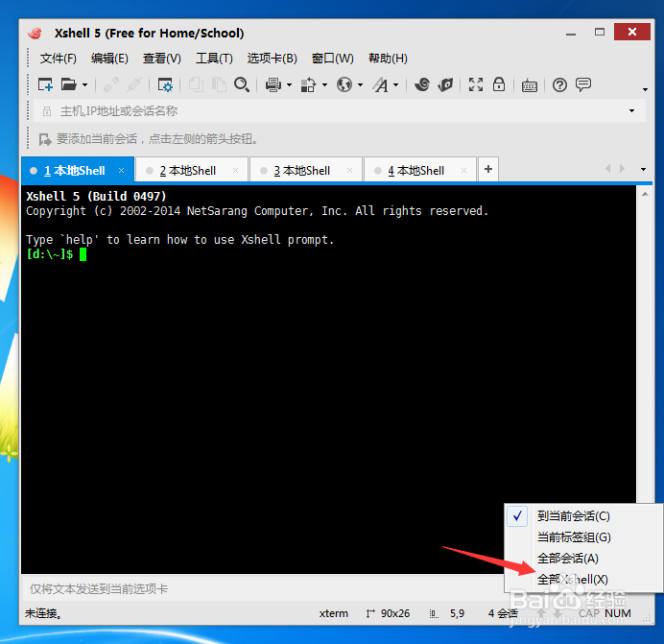Expand the Encoding globe dropdown arrow

(x=361, y=85)
